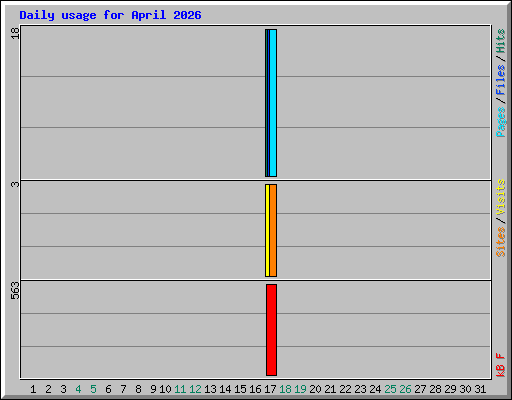Click day "15" on the x-axis

coord(240,389)
